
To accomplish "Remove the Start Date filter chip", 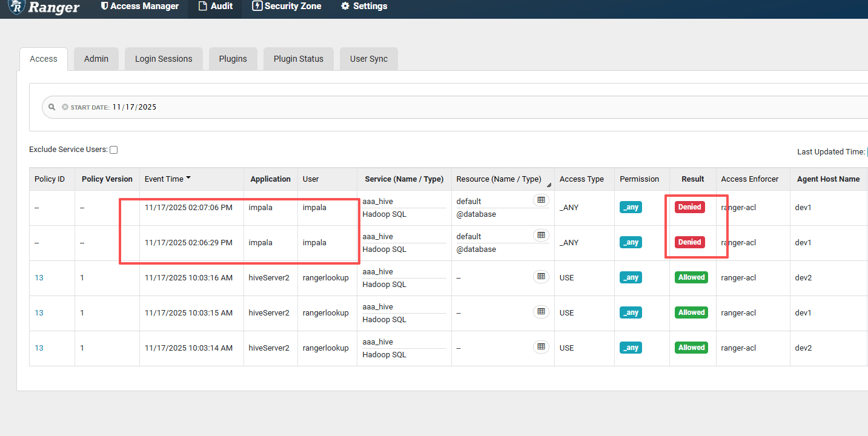I will pos(65,107).
